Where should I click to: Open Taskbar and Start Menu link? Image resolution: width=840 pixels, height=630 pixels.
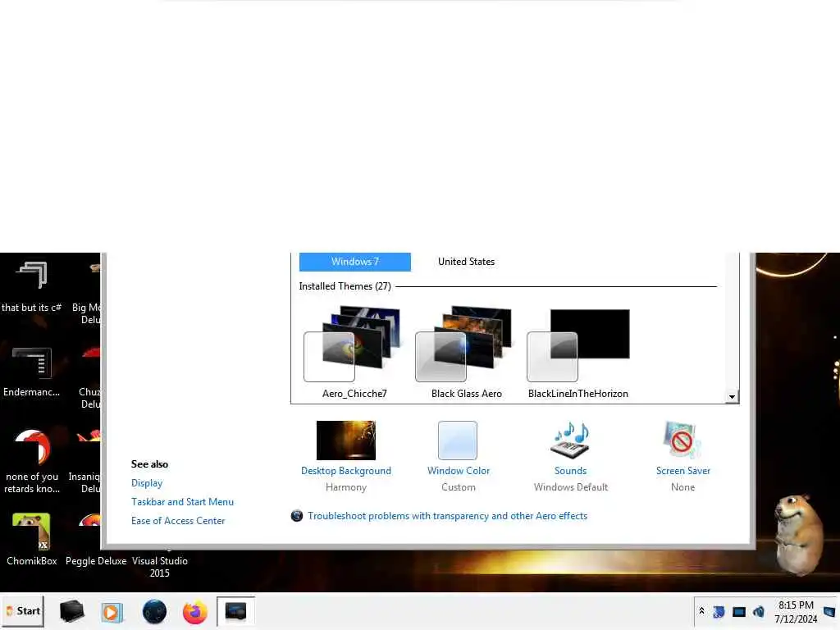coord(182,501)
